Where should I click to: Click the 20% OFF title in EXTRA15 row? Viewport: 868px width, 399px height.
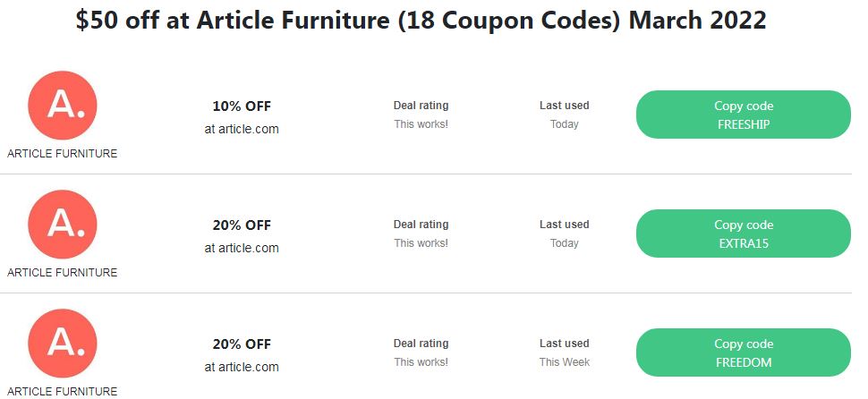(x=242, y=225)
